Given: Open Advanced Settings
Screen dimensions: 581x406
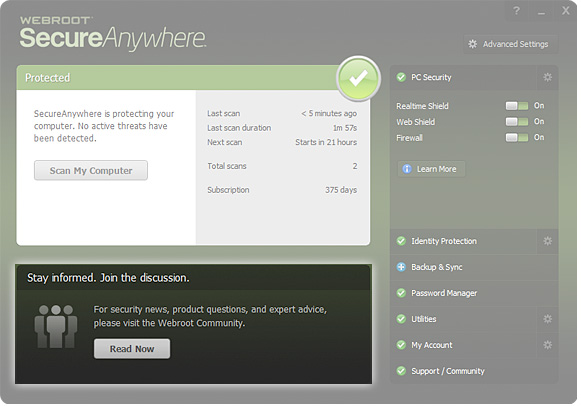Looking at the screenshot, I should coord(511,44).
